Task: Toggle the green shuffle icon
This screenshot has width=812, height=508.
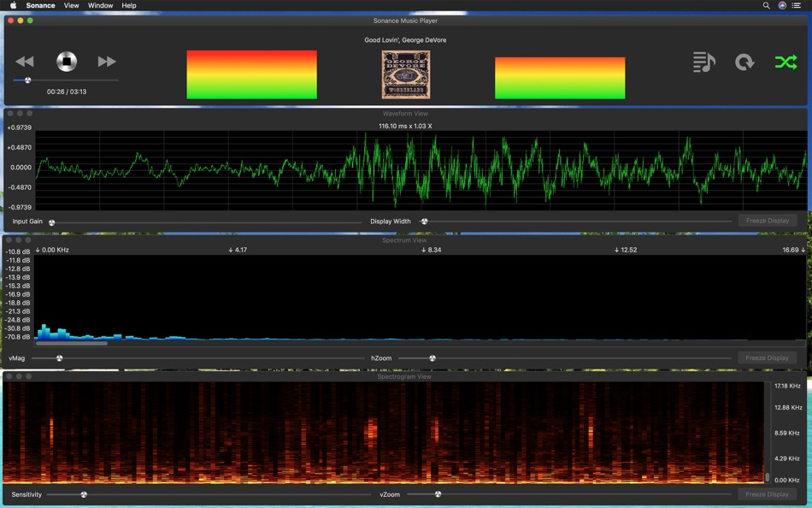Action: coord(786,62)
